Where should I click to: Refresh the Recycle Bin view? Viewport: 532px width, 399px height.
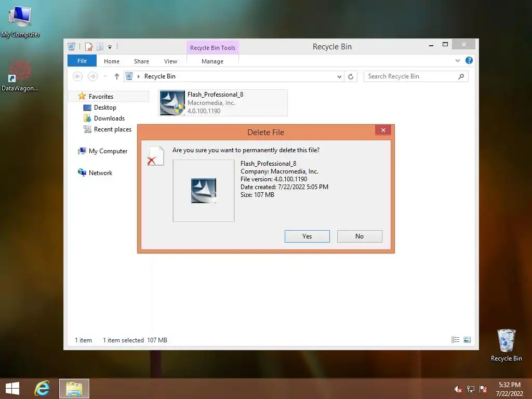click(351, 77)
